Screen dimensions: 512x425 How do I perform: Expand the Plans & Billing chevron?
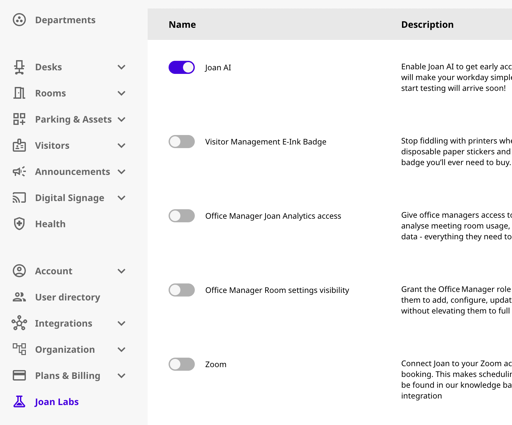click(x=122, y=376)
